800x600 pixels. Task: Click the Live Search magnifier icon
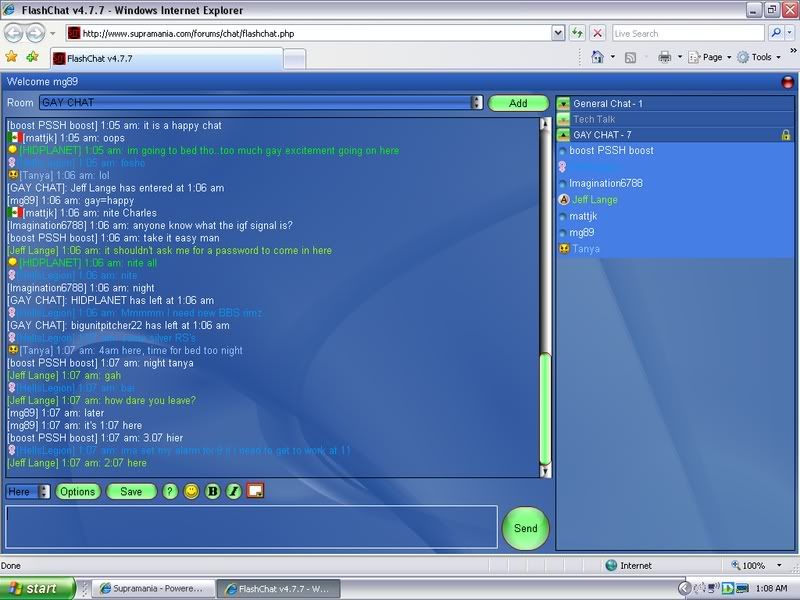pos(776,33)
